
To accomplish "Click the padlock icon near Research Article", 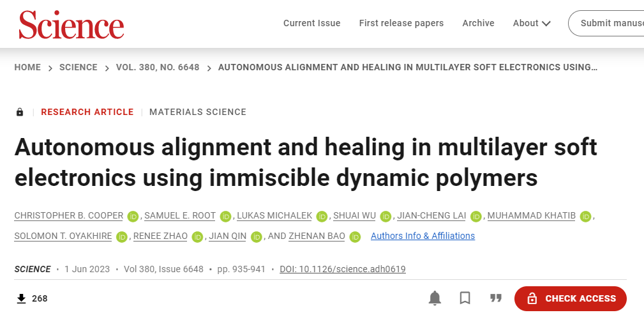I will (x=20, y=112).
